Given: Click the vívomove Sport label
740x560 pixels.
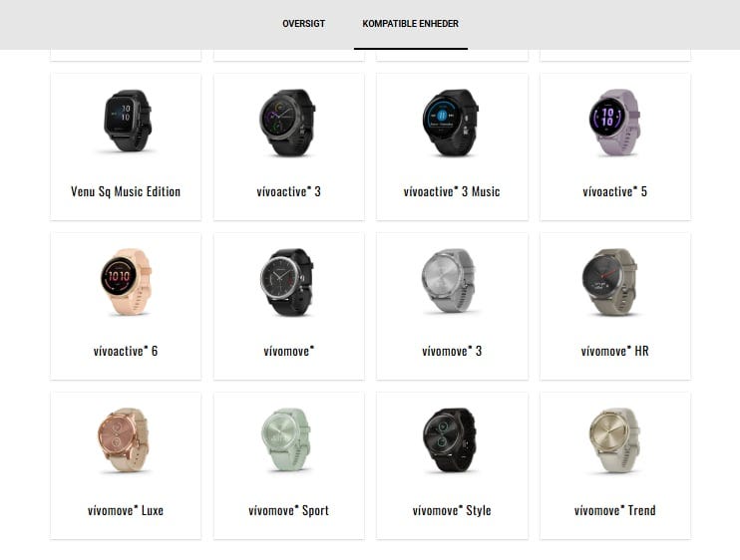Looking at the screenshot, I should [289, 510].
